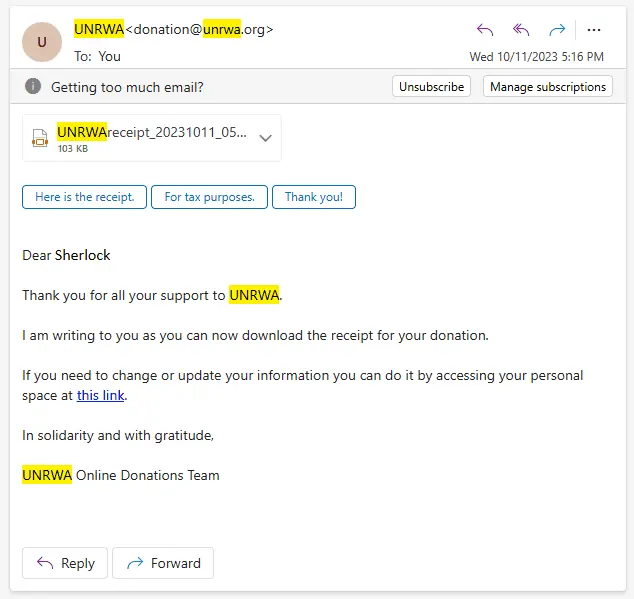Click the Forward arrow icon in header
This screenshot has height=599, width=634.
(x=557, y=30)
